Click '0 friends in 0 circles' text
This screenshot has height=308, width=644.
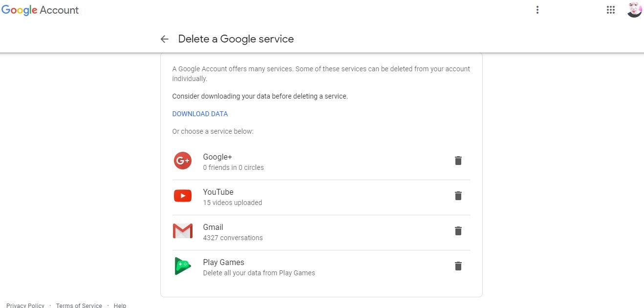233,167
